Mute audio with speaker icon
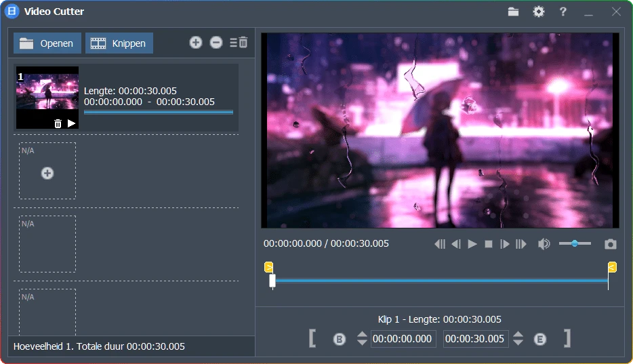Image resolution: width=633 pixels, height=364 pixels. pyautogui.click(x=544, y=244)
